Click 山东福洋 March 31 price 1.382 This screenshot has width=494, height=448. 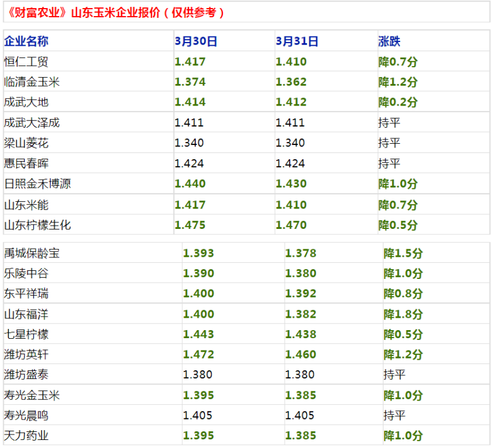pos(301,314)
